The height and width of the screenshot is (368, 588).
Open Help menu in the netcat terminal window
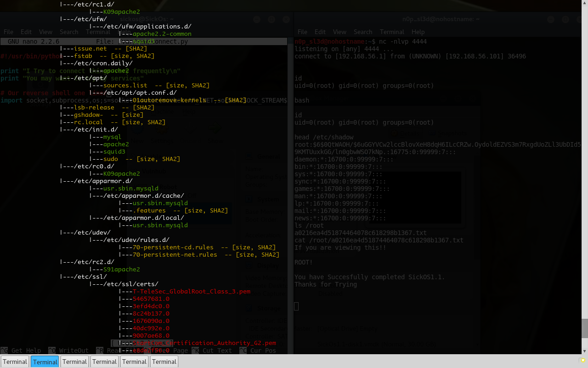(x=418, y=32)
